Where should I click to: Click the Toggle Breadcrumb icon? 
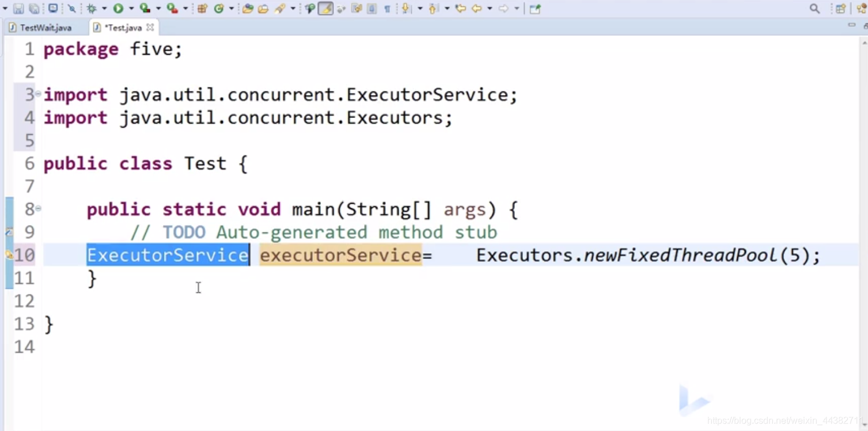click(310, 9)
